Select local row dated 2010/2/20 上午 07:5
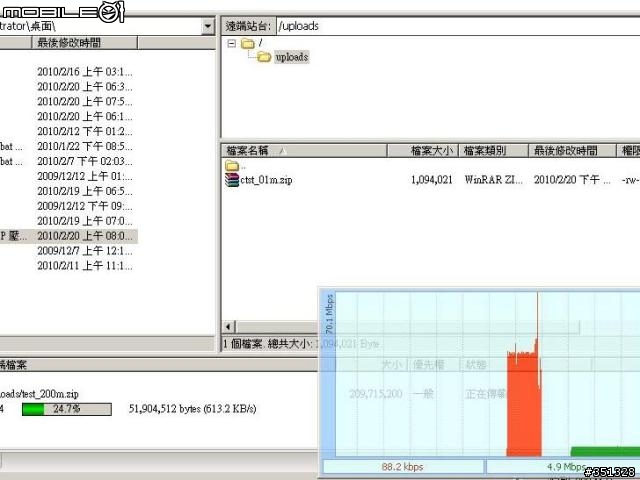This screenshot has width=640, height=480. point(85,102)
